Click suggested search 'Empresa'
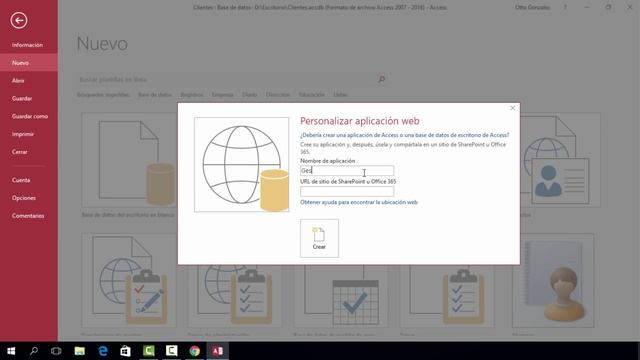640x360 pixels. 222,95
